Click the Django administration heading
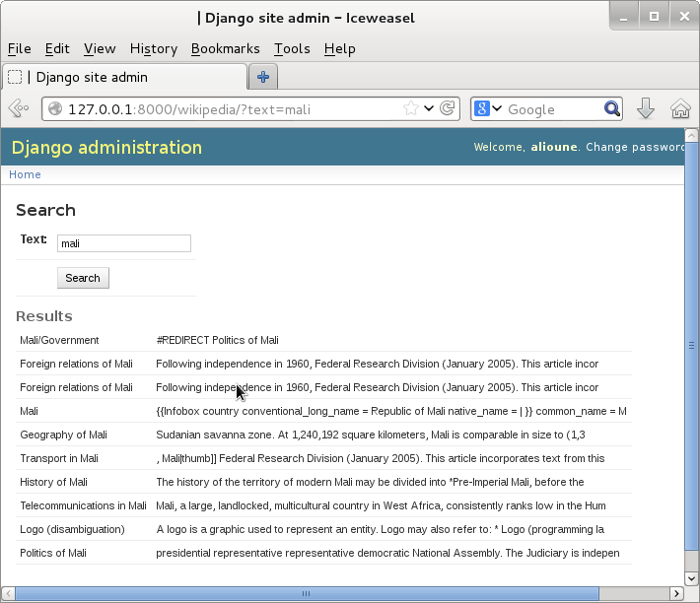 [106, 148]
